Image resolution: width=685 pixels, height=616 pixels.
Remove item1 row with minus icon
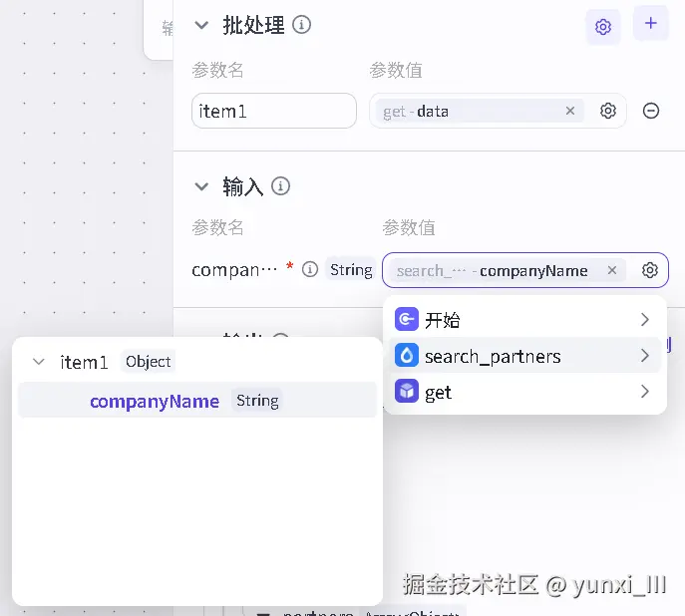tap(650, 111)
